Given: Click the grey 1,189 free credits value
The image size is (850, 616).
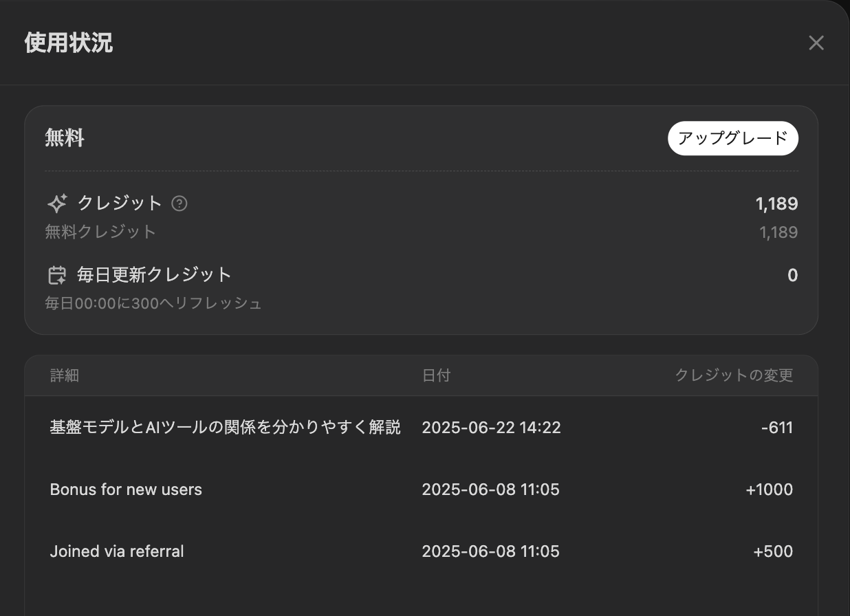Looking at the screenshot, I should click(778, 232).
